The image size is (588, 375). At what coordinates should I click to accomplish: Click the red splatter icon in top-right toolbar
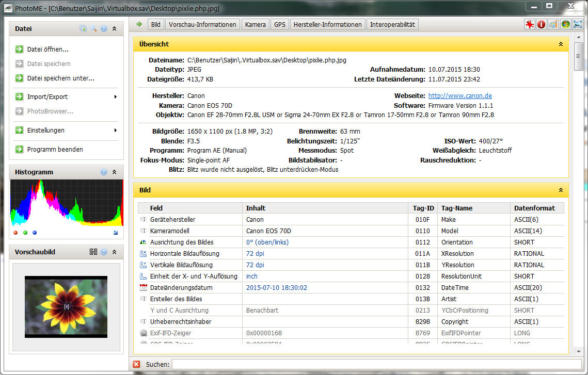529,24
